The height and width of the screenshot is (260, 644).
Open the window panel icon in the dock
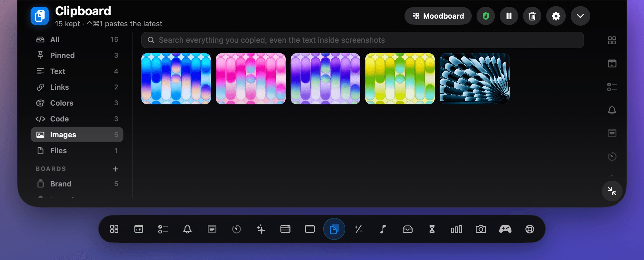(x=310, y=229)
